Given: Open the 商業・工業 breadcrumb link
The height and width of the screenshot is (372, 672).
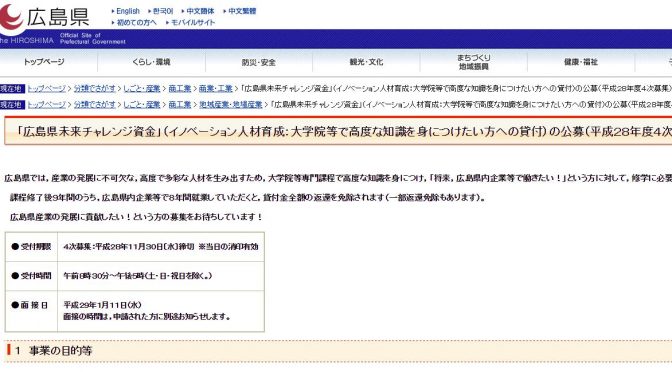Looking at the screenshot, I should (216, 88).
